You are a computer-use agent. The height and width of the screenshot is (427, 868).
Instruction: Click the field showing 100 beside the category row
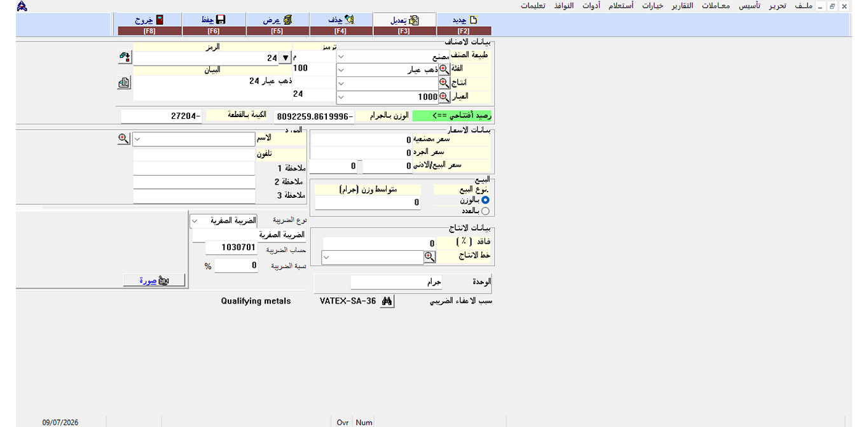tap(313, 68)
